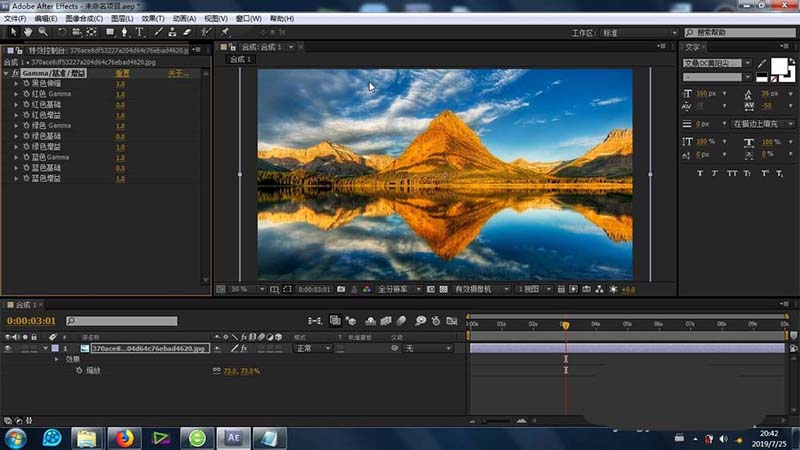Viewport: 800px width, 450px height.
Task: Select the horizontal Type tool
Action: coord(140,32)
